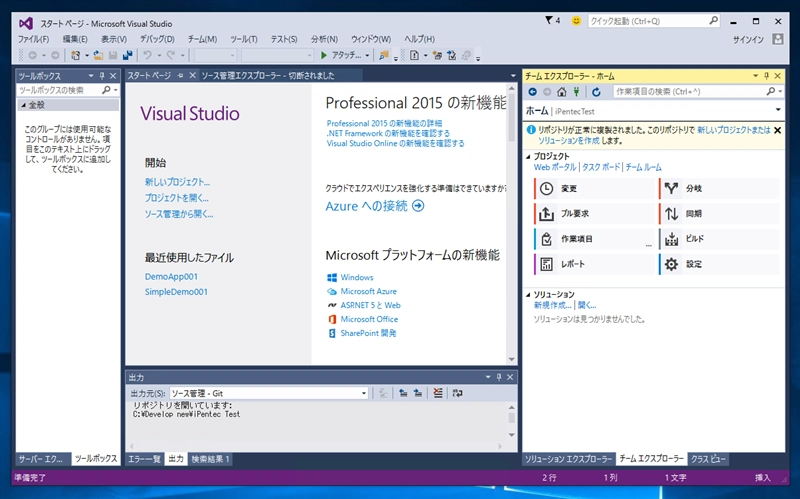Open the 分岐 (Branches) tile
Image resolution: width=800 pixels, height=499 pixels.
point(719,188)
